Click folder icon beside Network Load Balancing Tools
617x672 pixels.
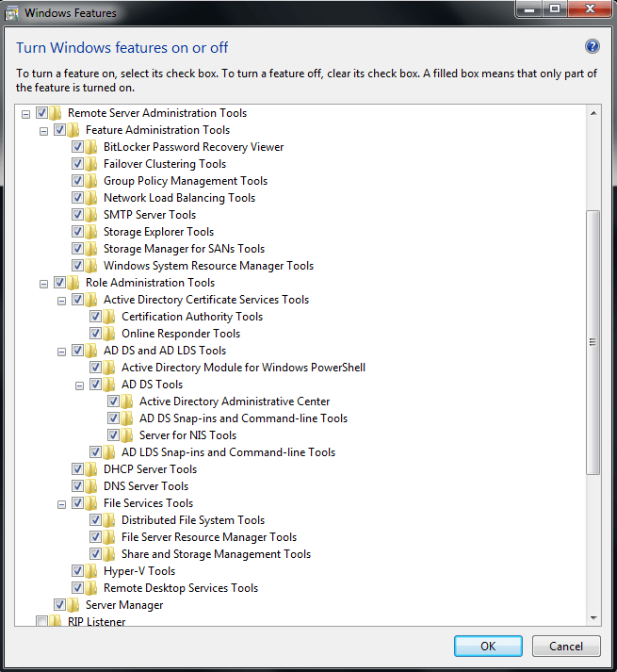pos(90,198)
